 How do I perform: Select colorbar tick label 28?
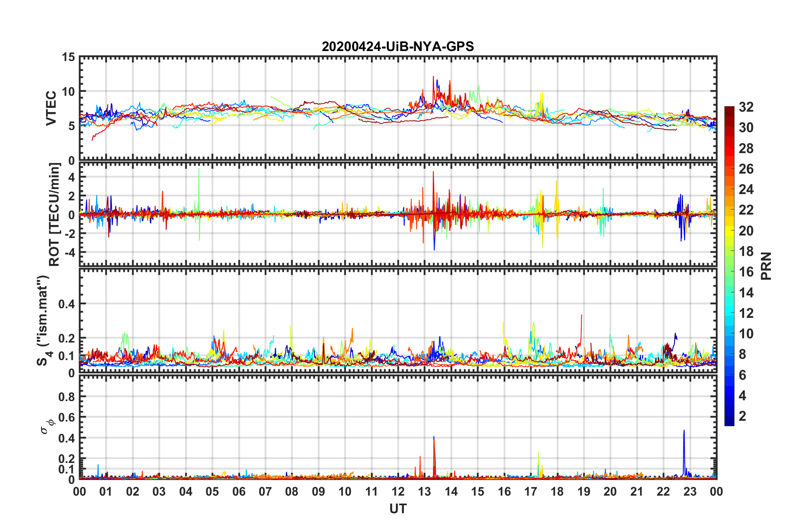coord(746,148)
